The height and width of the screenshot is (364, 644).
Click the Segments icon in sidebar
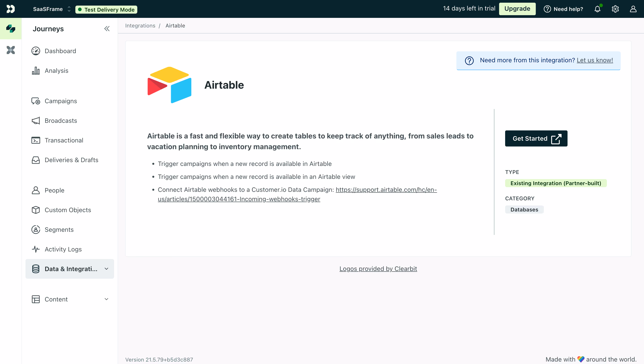coord(36,230)
